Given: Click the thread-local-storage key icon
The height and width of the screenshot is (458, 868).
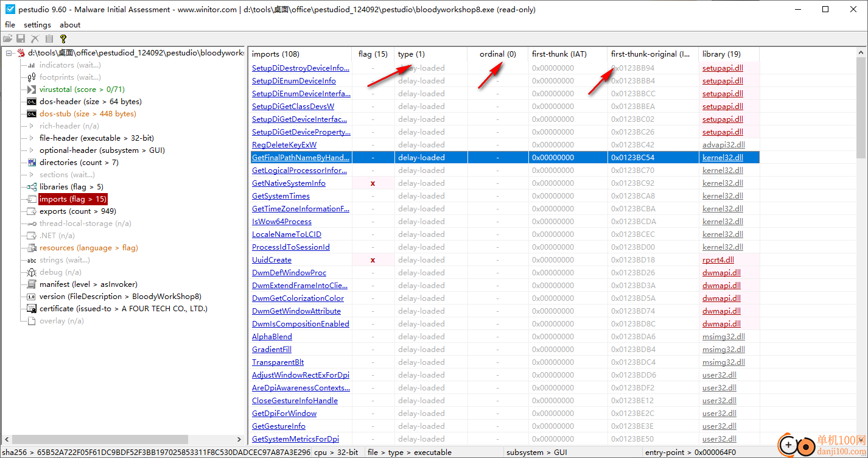Looking at the screenshot, I should pos(32,224).
